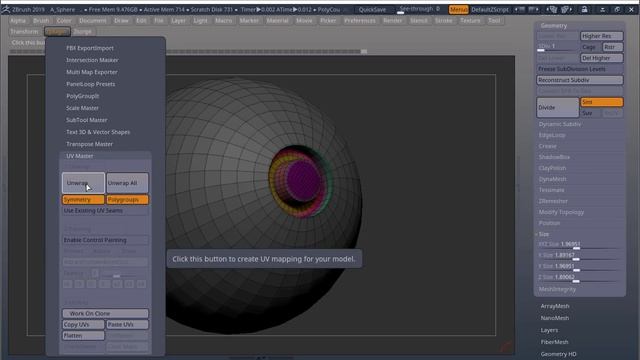Click the Higher Res button
The height and width of the screenshot is (360, 640).
coord(602,36)
